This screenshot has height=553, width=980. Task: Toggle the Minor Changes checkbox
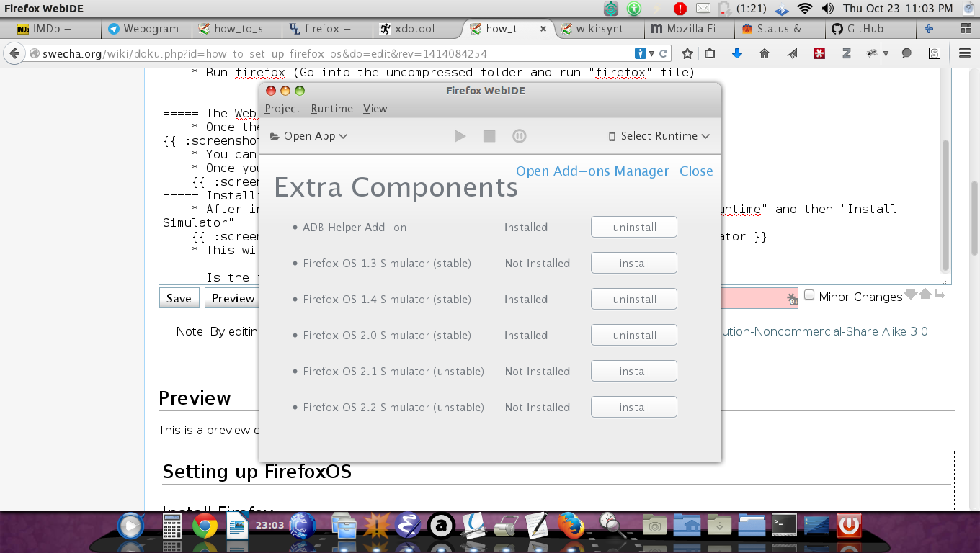[x=809, y=295]
